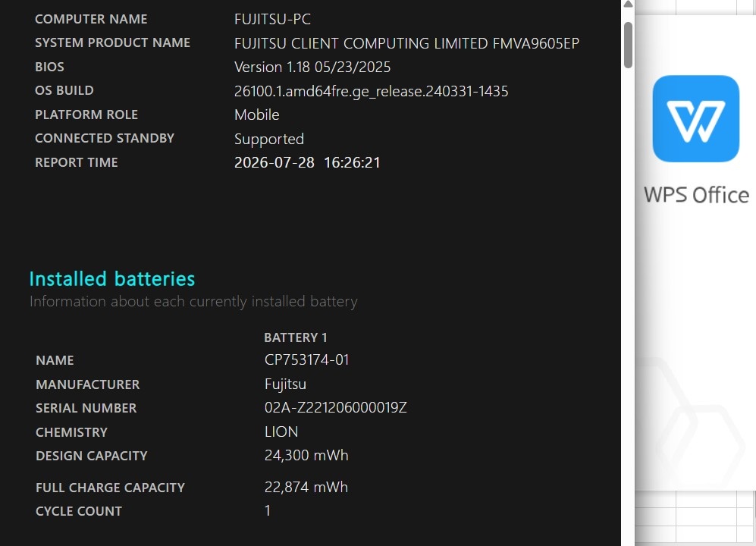Click the SYSTEM PRODUCT NAME label

(x=112, y=43)
